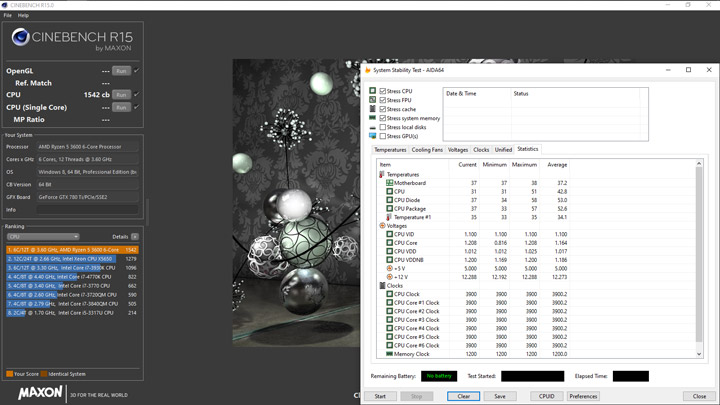This screenshot has width=720, height=405.
Task: Click the RAM icon beside Stress system memory
Action: point(372,118)
